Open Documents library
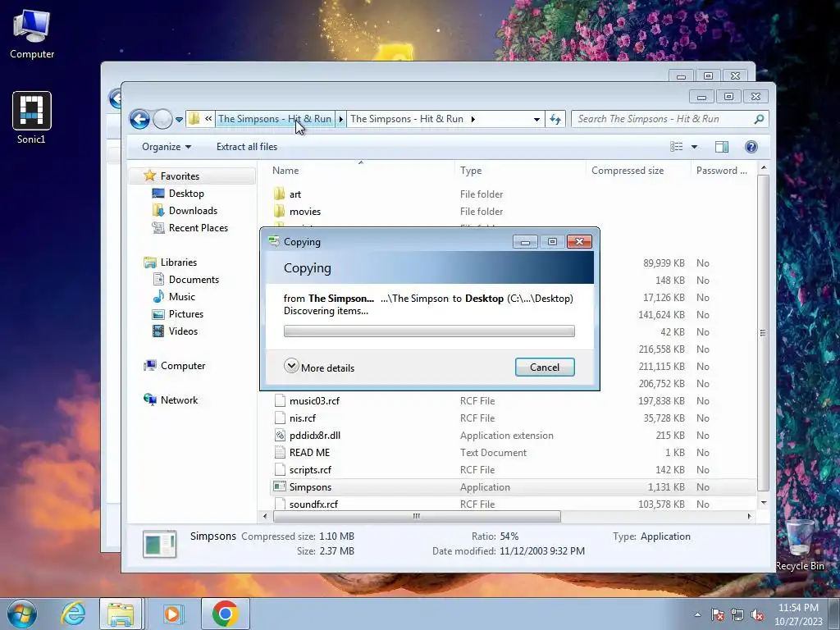Image resolution: width=840 pixels, height=630 pixels. pyautogui.click(x=194, y=280)
